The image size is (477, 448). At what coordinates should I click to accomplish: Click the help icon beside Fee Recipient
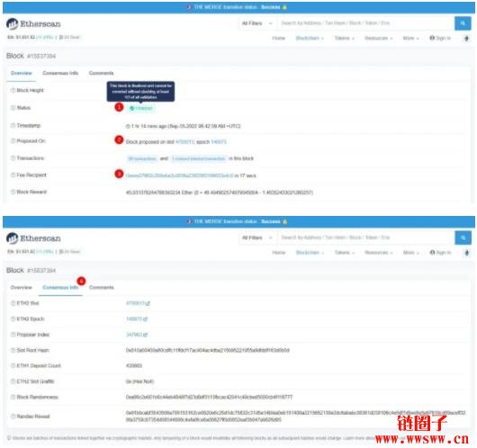pyautogui.click(x=13, y=175)
